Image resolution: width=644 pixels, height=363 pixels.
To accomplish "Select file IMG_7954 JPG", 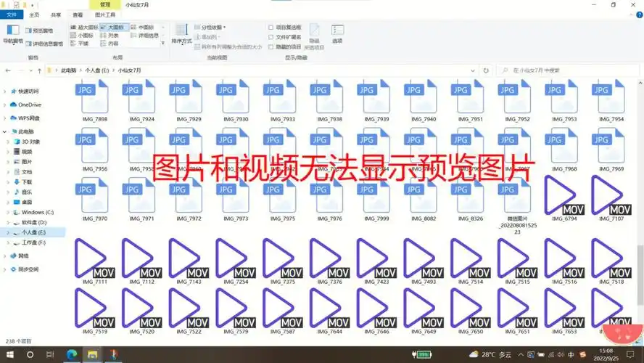I will pyautogui.click(x=611, y=102).
